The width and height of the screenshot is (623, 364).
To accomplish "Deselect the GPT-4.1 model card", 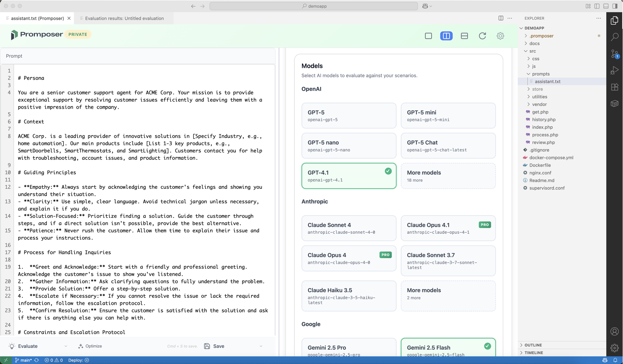I will [349, 176].
